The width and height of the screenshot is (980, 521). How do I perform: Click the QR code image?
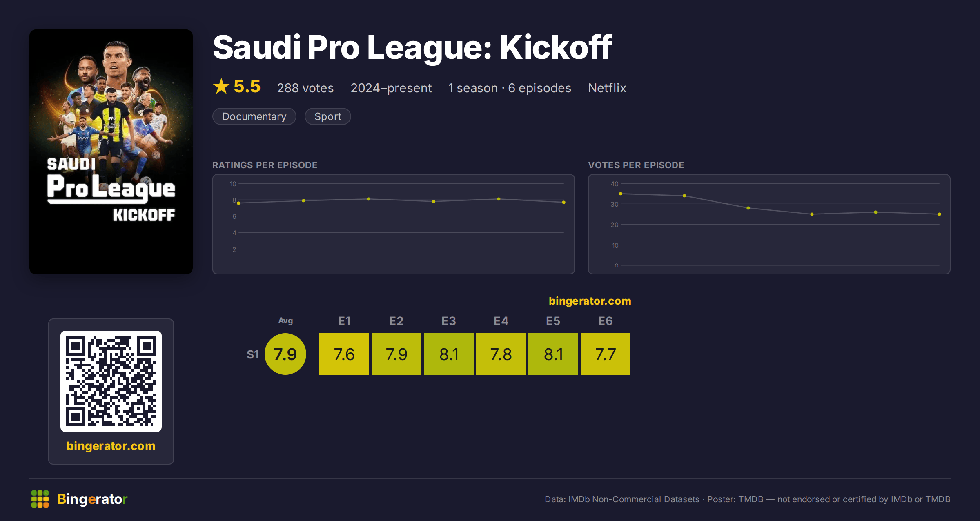coord(111,381)
